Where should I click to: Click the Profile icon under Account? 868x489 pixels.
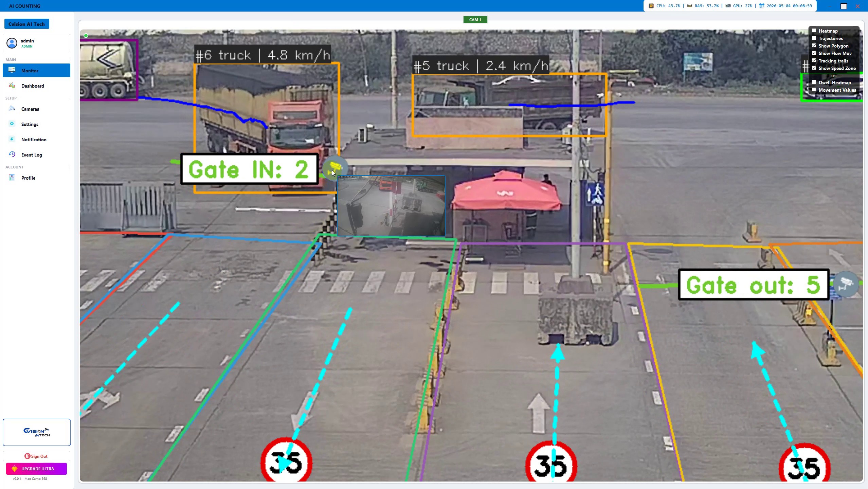point(12,177)
